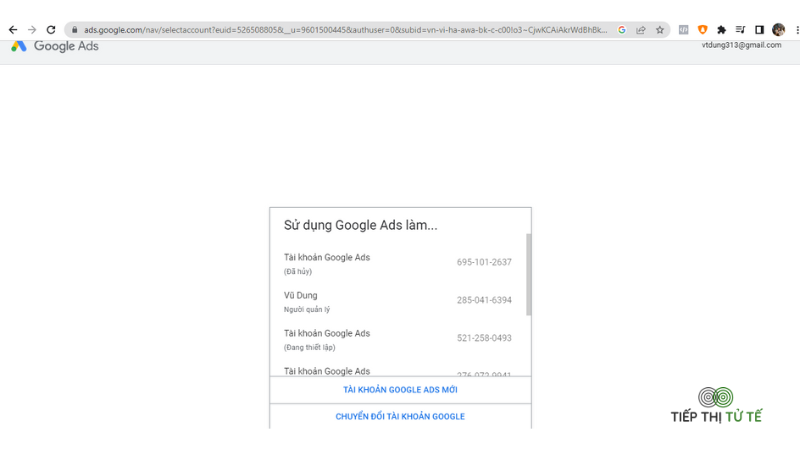Open the Extensions puzzle piece menu
Image resolution: width=800 pixels, height=450 pixels.
click(721, 30)
